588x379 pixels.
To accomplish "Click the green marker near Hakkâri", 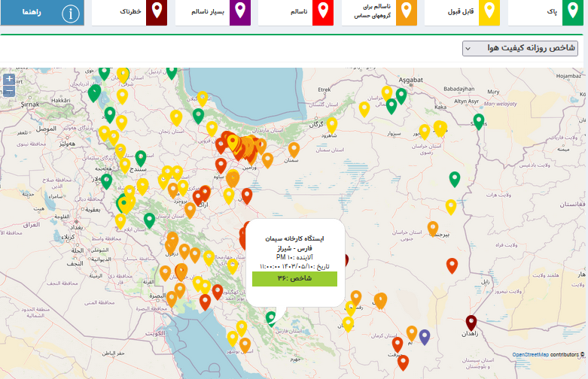I will click(94, 92).
